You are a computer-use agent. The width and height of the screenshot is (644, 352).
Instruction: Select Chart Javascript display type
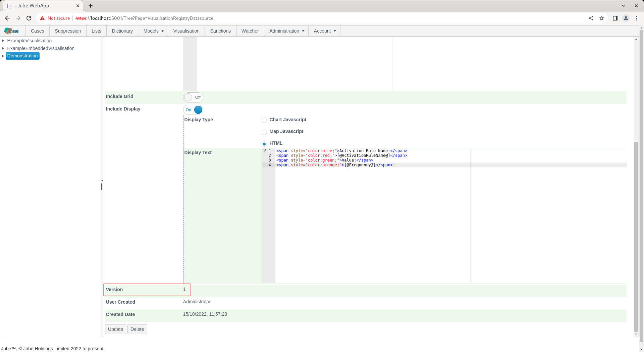tap(264, 120)
